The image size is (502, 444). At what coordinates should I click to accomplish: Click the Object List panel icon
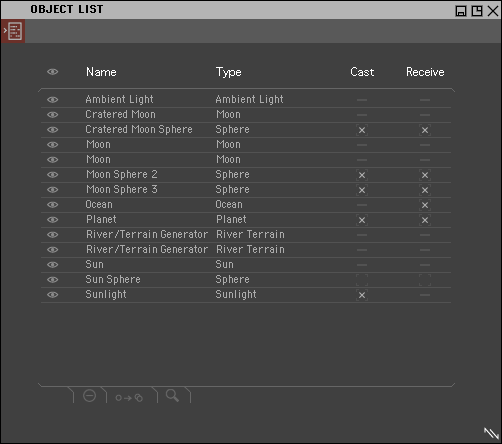point(13,31)
